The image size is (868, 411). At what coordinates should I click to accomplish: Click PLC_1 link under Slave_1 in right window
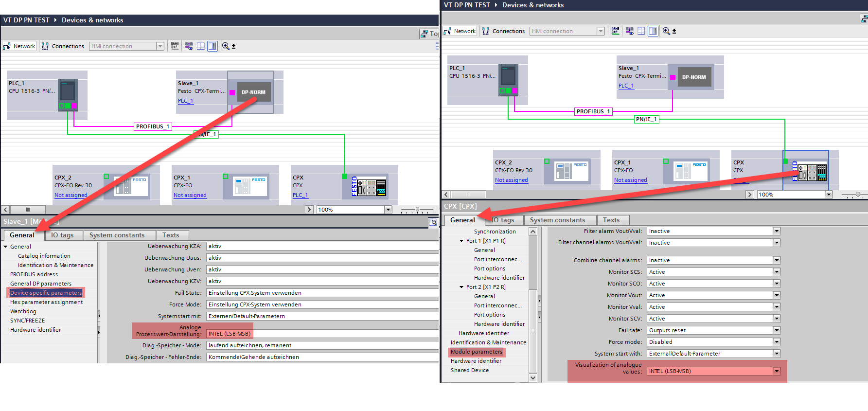point(626,86)
